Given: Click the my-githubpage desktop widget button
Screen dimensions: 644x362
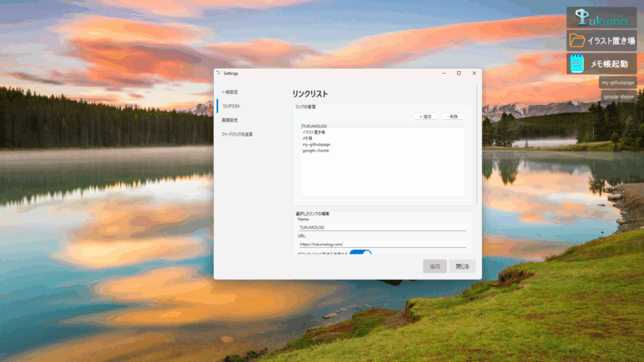Looking at the screenshot, I should tap(618, 82).
